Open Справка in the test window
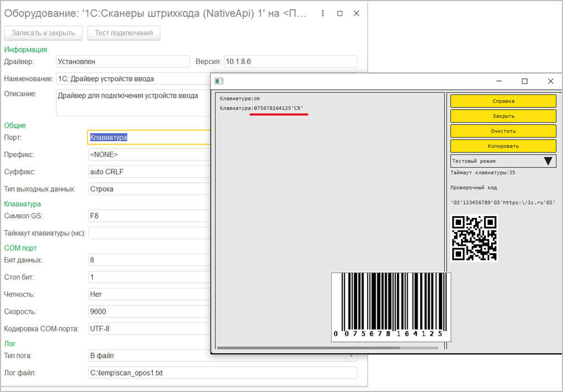Image resolution: width=563 pixels, height=392 pixels. pos(503,101)
